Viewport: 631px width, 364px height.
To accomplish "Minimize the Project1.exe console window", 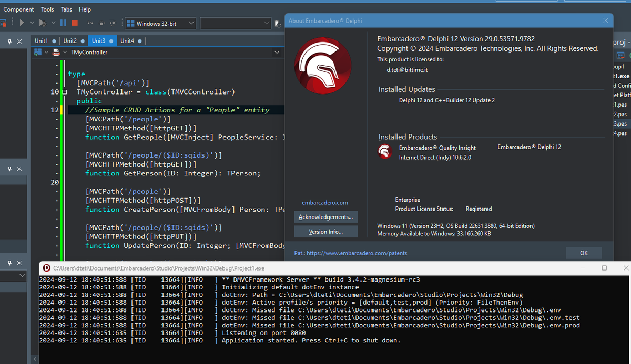I will pyautogui.click(x=584, y=268).
